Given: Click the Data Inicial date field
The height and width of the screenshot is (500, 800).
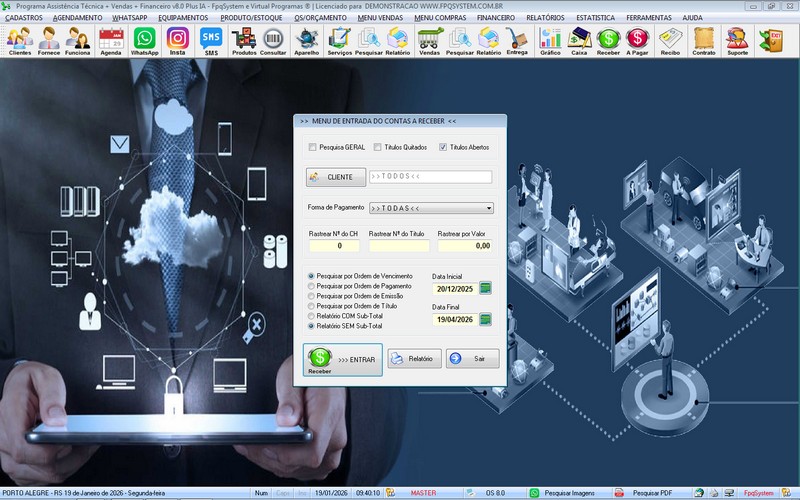Looking at the screenshot, I should pos(455,289).
